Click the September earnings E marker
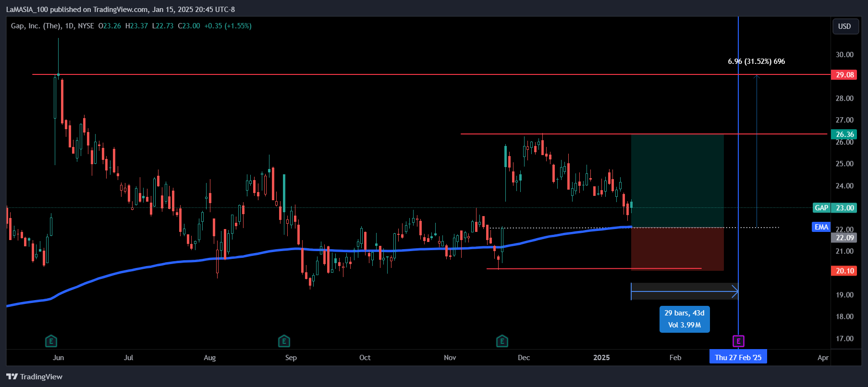The height and width of the screenshot is (387, 868). click(284, 341)
